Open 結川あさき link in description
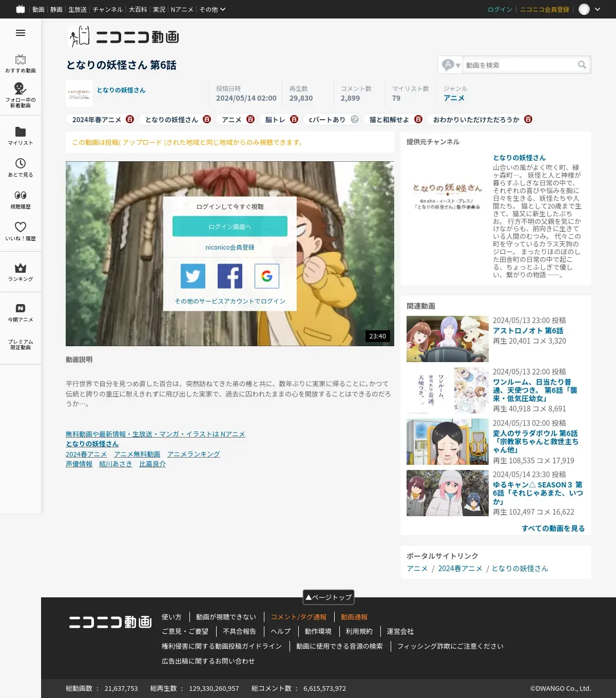 (x=115, y=464)
